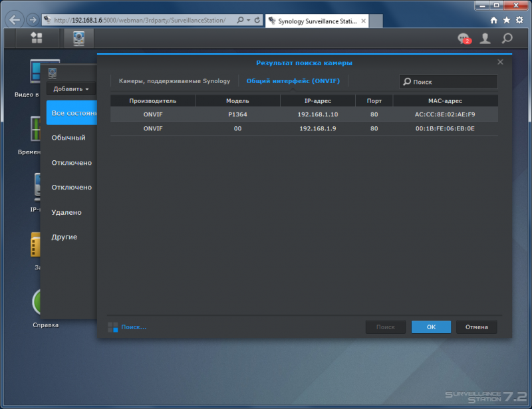Click the browser home icon
532x409 pixels.
tap(494, 20)
